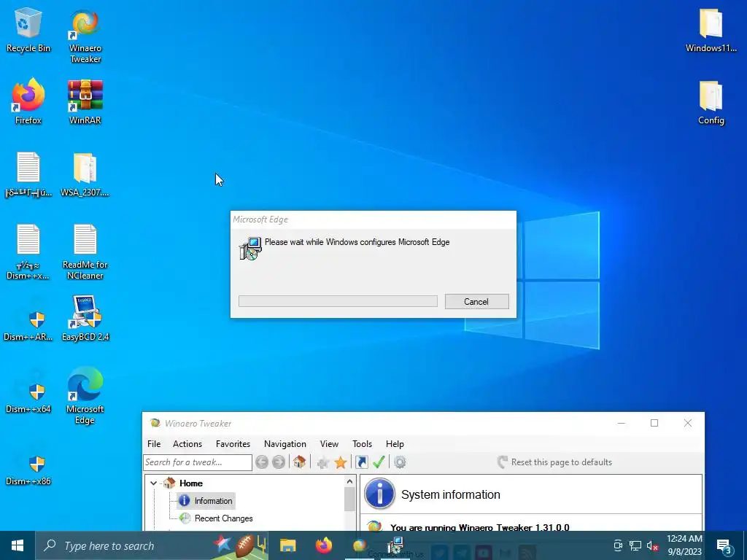The height and width of the screenshot is (560, 747).
Task: Click the Edge installer progress bar
Action: 338,301
